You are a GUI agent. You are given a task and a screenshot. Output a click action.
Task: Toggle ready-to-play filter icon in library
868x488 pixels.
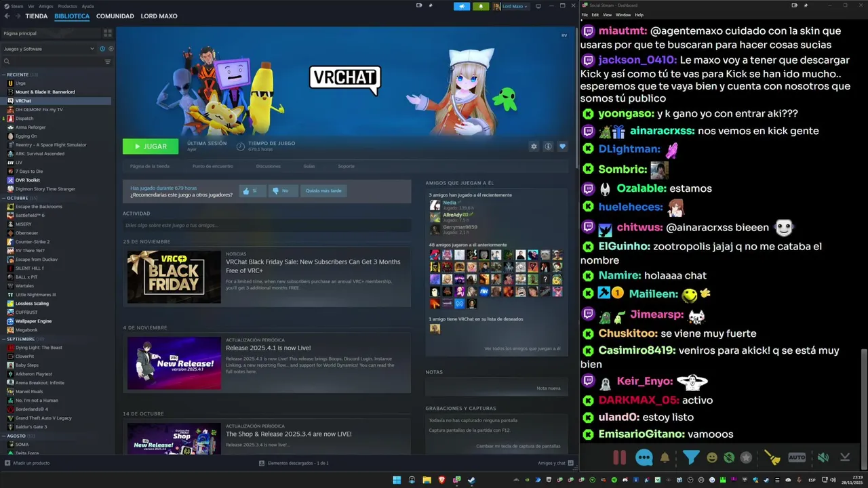[x=111, y=49]
